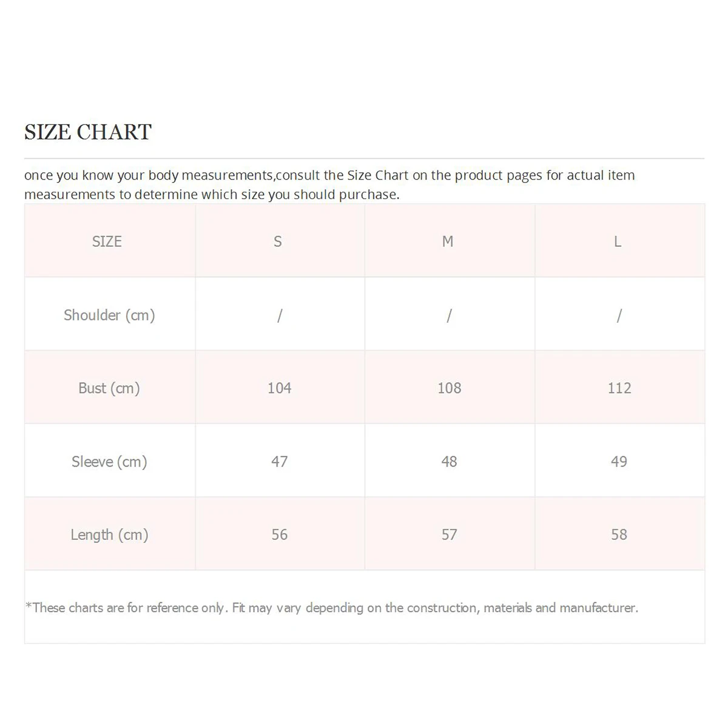Select the bust value 108
The image size is (728, 728).
click(x=450, y=388)
